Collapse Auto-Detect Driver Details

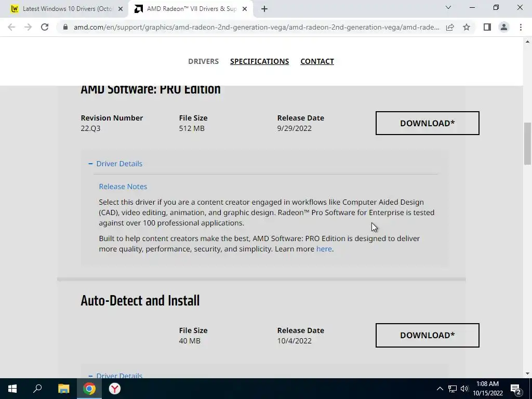[x=115, y=375]
